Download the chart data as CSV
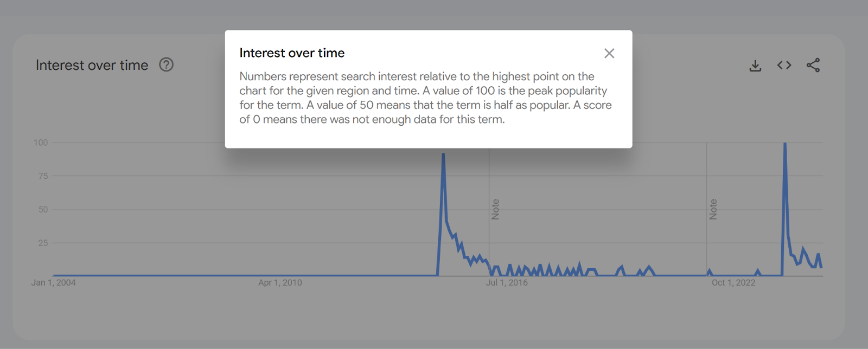 pos(755,66)
